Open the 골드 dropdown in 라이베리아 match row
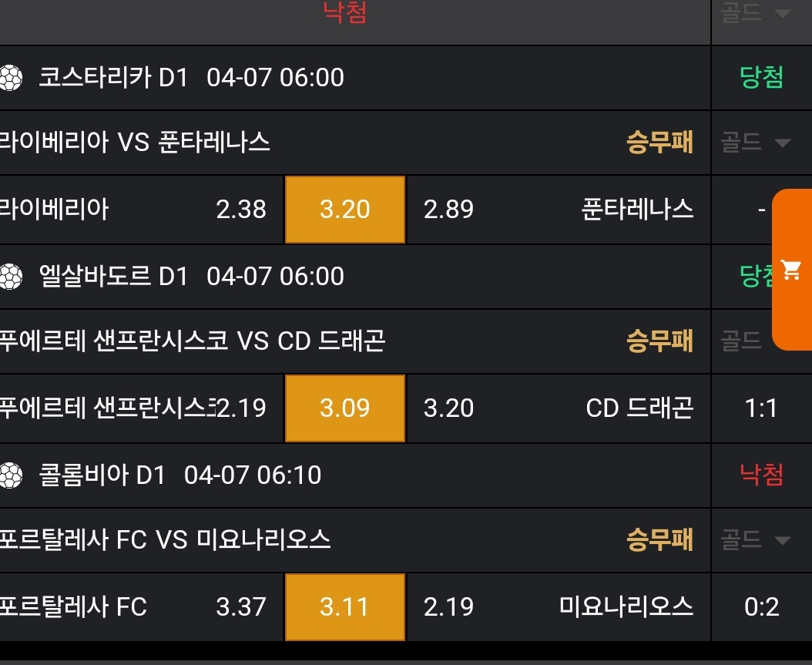Viewport: 812px width, 665px height. tap(756, 143)
